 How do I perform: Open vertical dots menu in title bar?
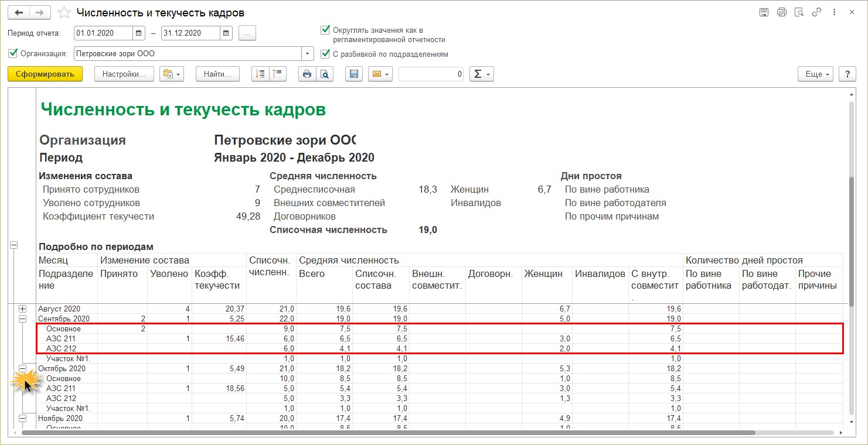click(x=835, y=12)
